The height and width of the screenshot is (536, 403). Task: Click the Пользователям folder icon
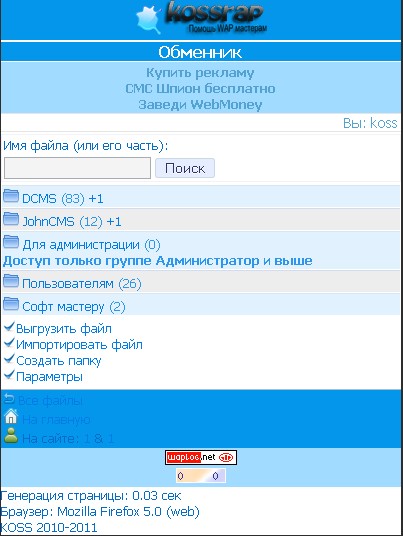click(x=11, y=281)
